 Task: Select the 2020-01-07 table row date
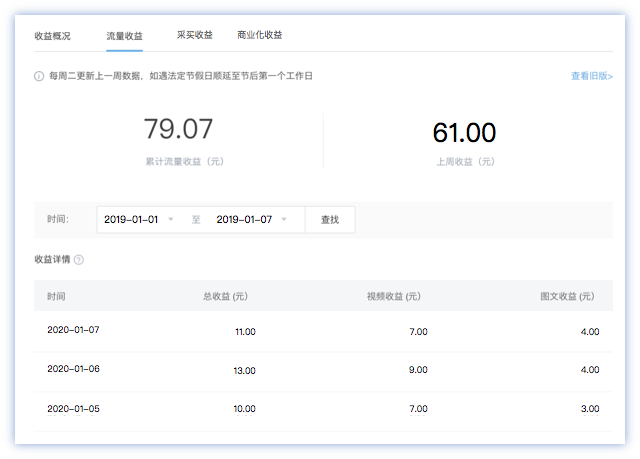point(74,330)
